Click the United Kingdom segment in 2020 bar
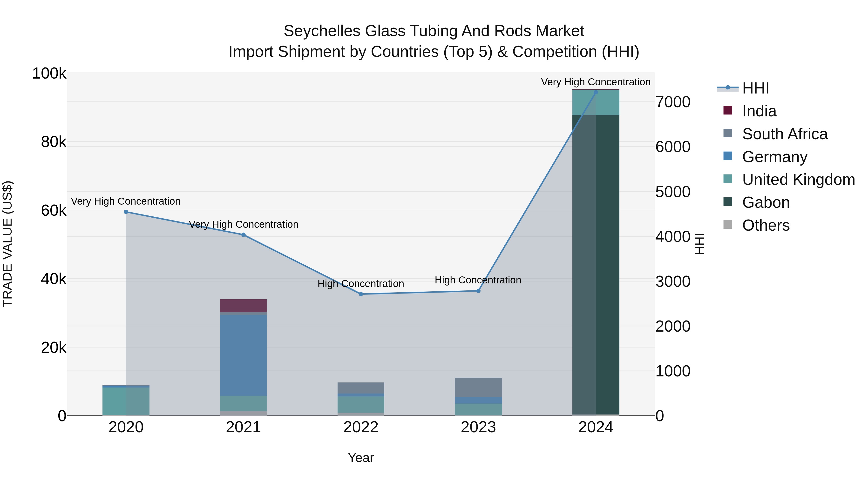868x488 pixels. 126,401
